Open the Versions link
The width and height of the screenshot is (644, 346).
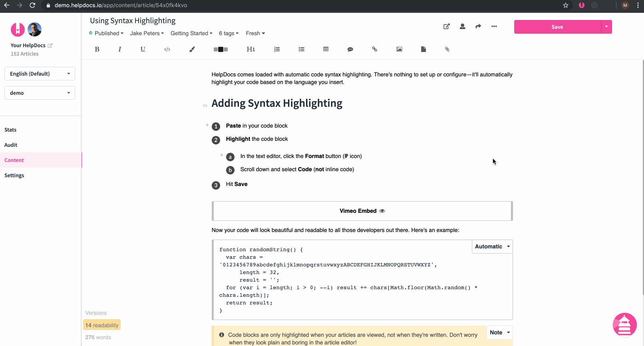point(96,313)
